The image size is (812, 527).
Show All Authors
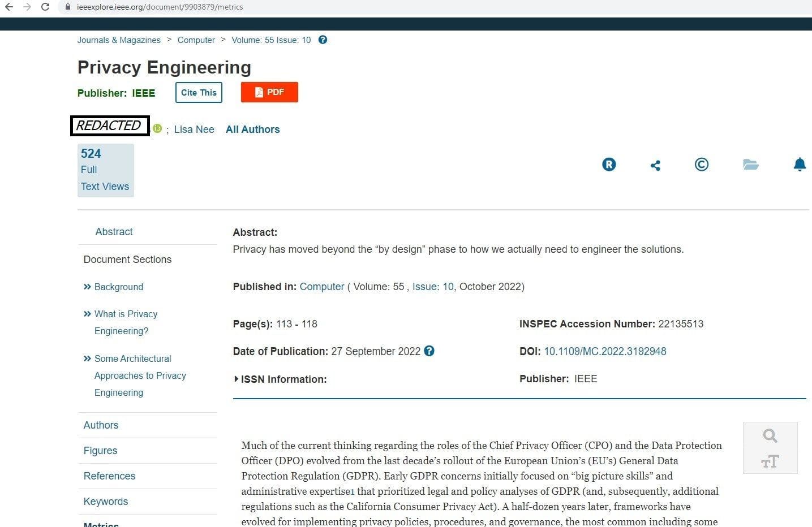(x=253, y=129)
